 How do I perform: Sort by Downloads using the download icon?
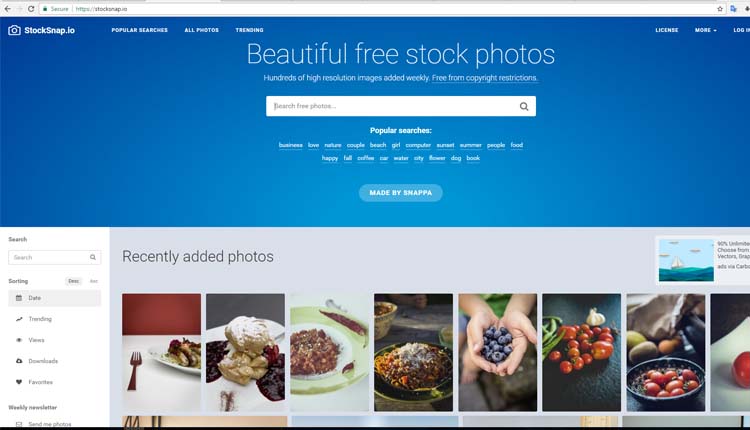[x=19, y=361]
